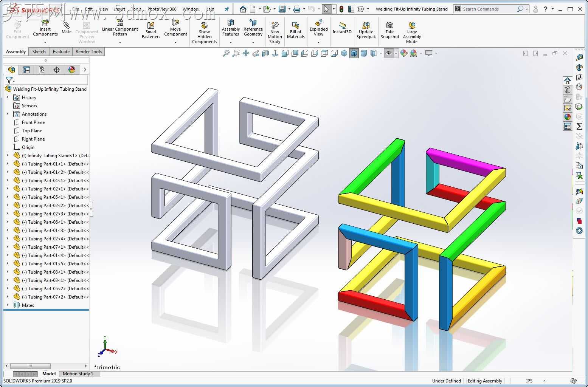Start a New Motion Study

(x=275, y=32)
